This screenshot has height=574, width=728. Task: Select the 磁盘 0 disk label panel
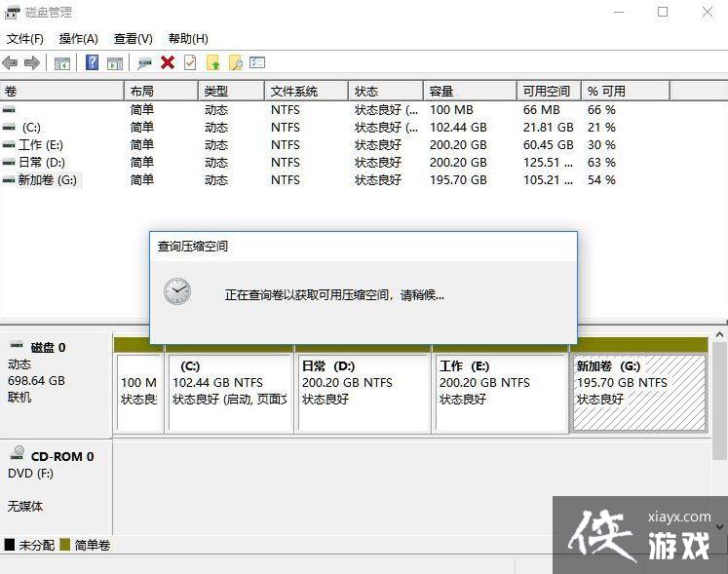tap(56, 385)
